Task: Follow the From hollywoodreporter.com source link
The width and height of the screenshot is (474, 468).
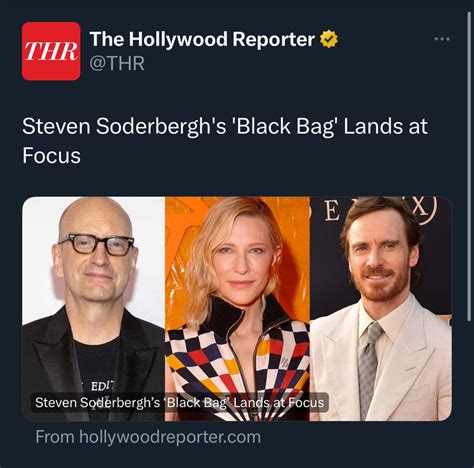Action: pyautogui.click(x=148, y=437)
